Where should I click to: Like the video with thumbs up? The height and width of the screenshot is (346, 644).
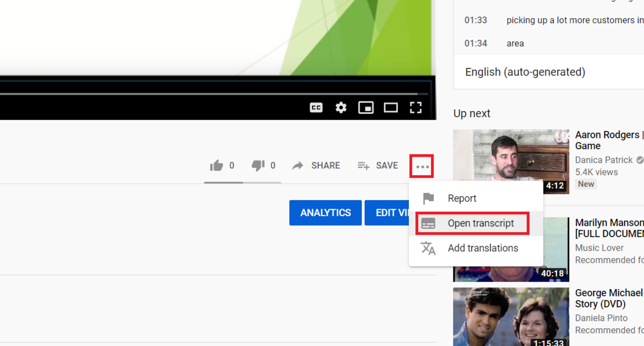tap(217, 166)
